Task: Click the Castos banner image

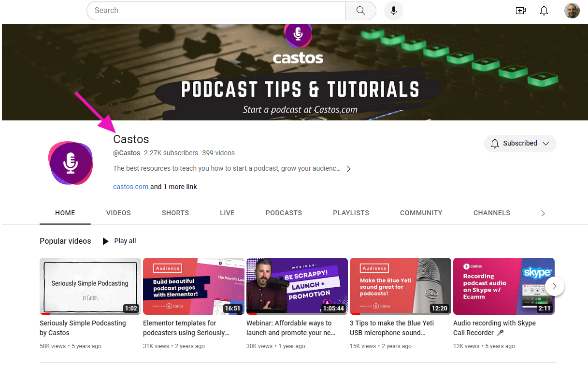Action: click(x=295, y=72)
